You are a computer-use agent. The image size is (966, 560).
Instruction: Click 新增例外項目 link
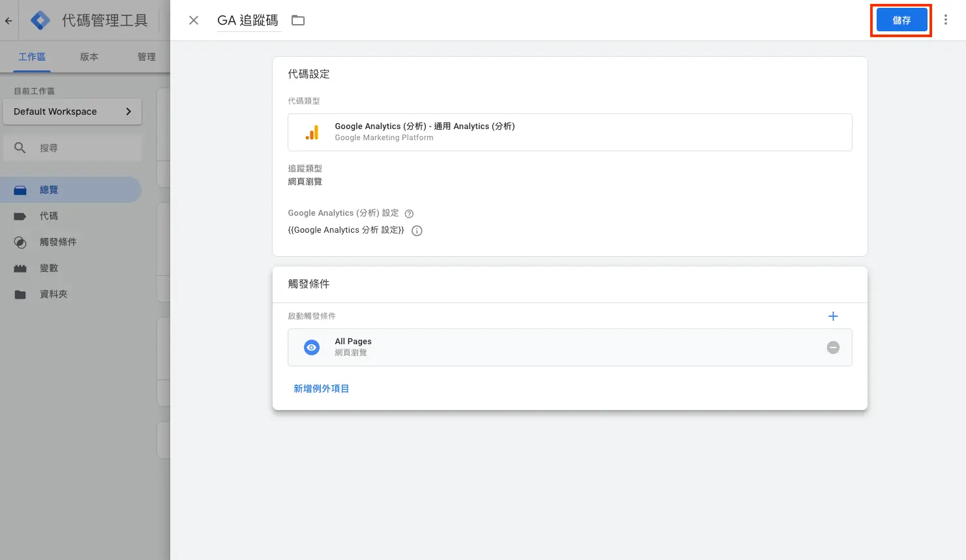[x=321, y=389]
